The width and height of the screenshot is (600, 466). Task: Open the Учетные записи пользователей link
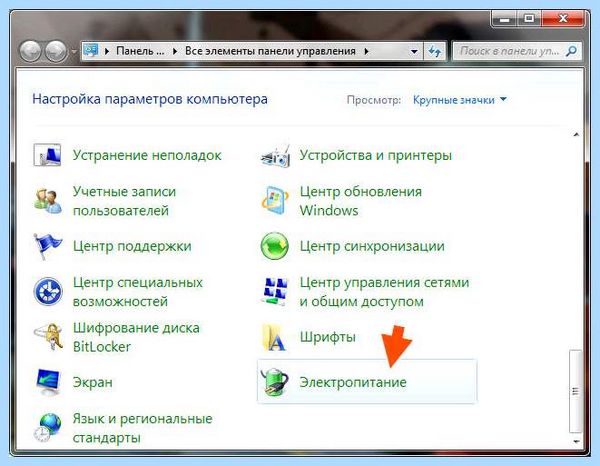(124, 201)
